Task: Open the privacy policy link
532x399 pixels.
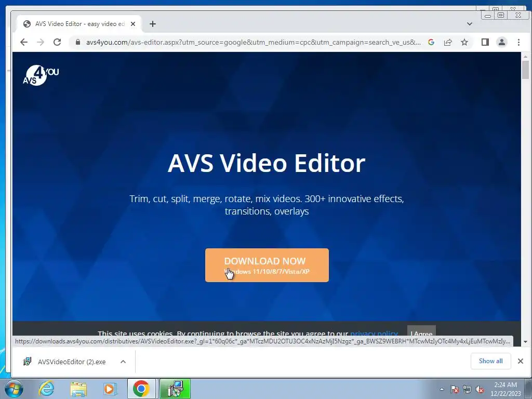Action: click(x=374, y=334)
